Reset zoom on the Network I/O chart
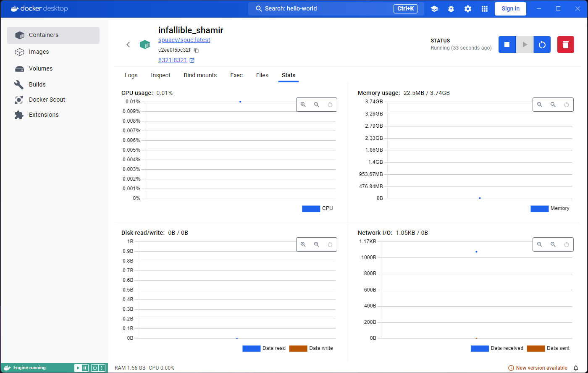Viewport: 588px width, 373px height. click(567, 244)
